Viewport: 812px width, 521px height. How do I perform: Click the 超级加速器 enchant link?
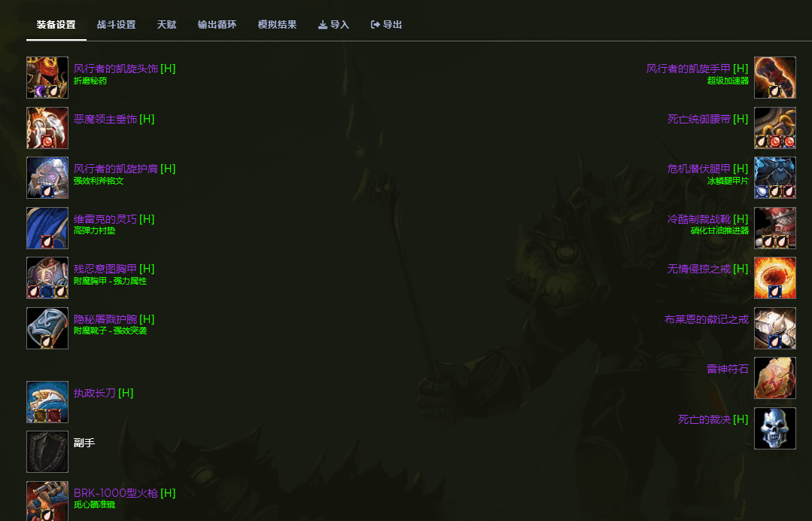coord(728,81)
